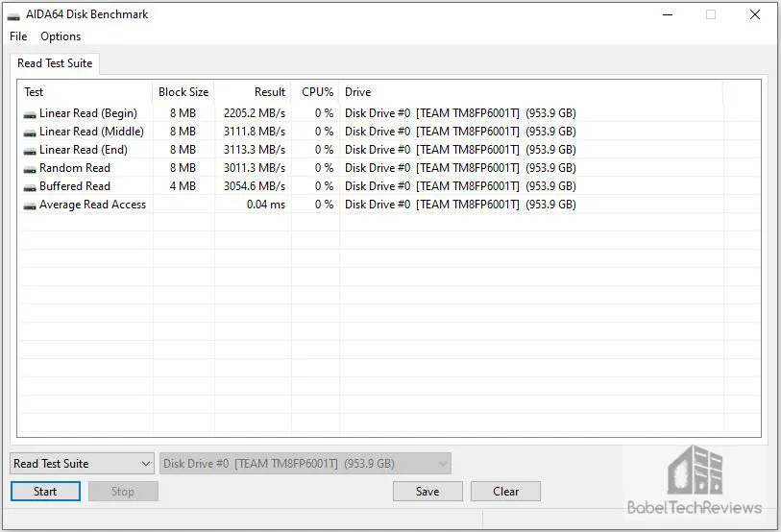Click the drive name in the Random Read row
The image size is (781, 532).
click(460, 168)
